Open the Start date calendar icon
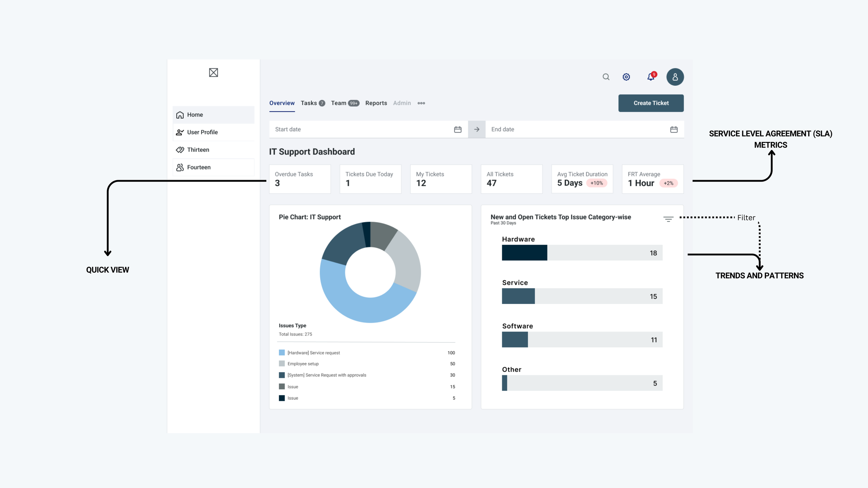The height and width of the screenshot is (488, 868). coord(458,129)
